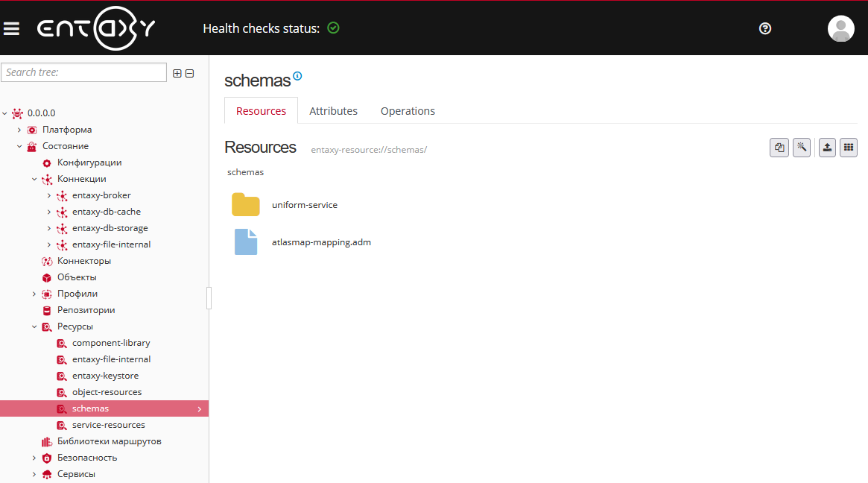Open the user avatar menu

click(x=840, y=28)
